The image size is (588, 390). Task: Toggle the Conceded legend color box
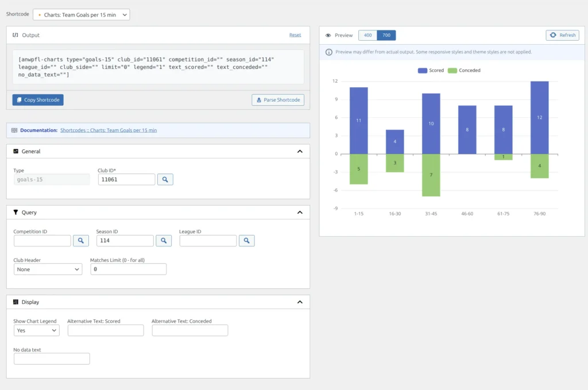(452, 71)
